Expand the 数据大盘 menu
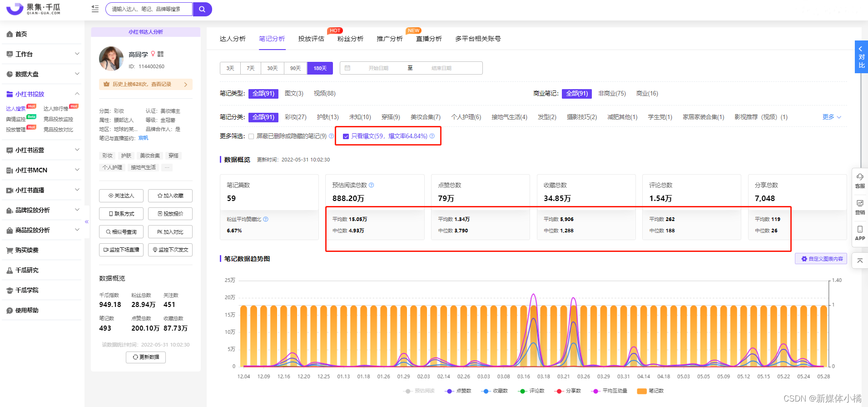The image size is (868, 407). (x=42, y=74)
